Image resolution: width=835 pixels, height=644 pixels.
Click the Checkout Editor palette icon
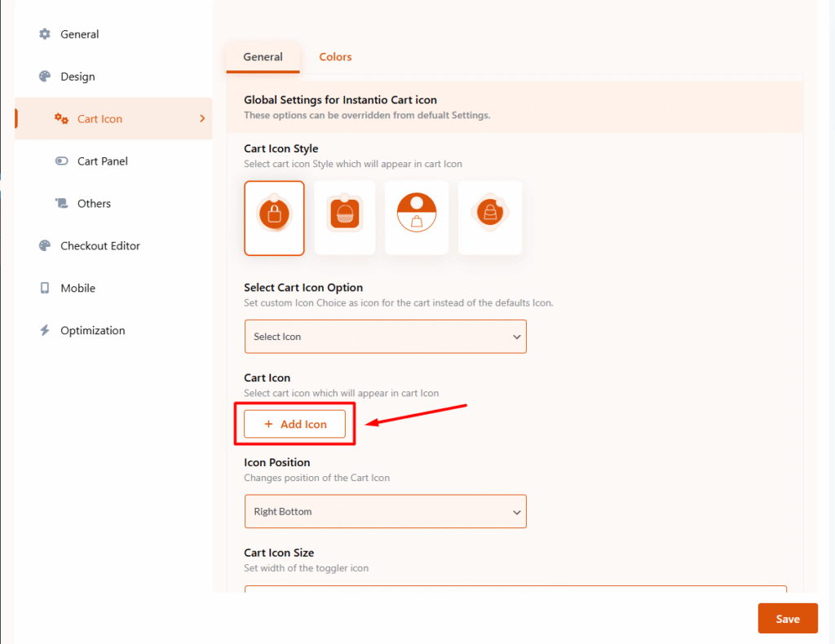point(45,246)
